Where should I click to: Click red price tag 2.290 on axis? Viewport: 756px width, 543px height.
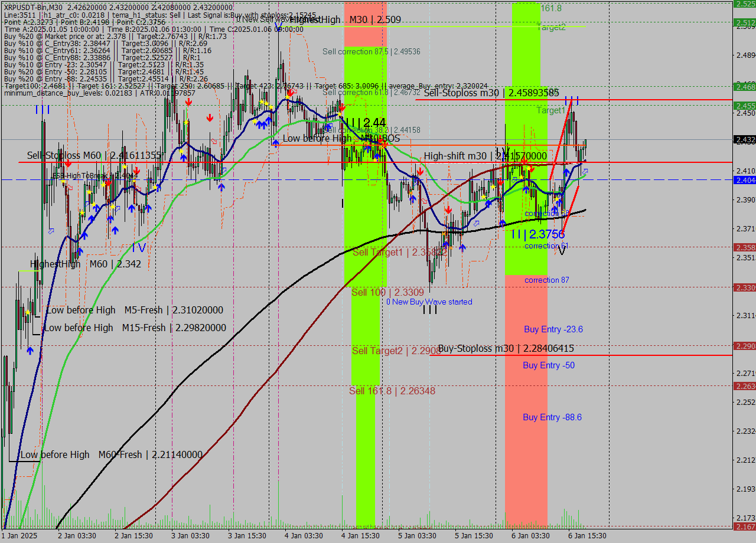click(x=745, y=346)
